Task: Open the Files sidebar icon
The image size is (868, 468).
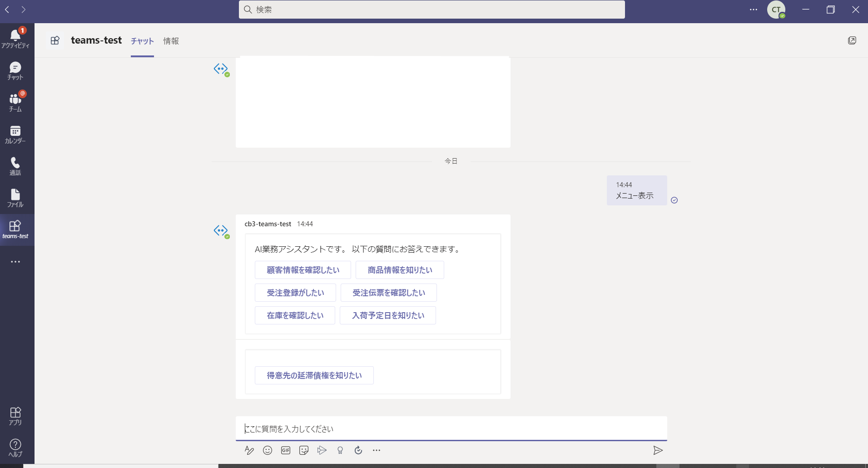Action: [x=15, y=198]
